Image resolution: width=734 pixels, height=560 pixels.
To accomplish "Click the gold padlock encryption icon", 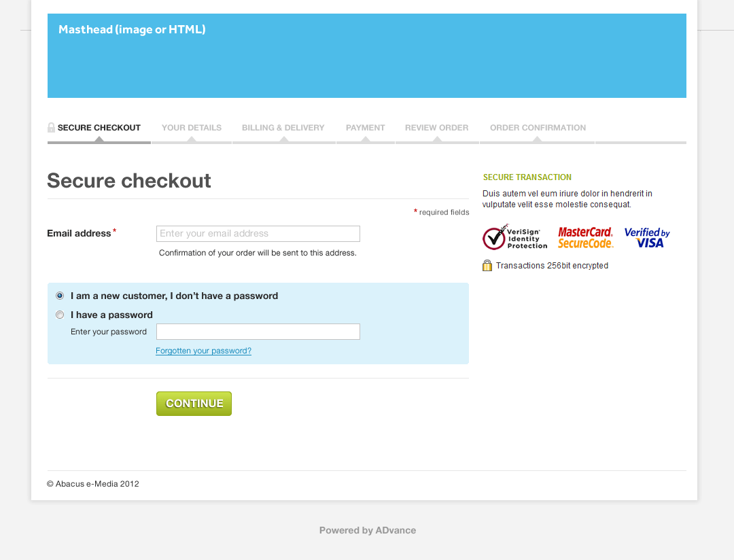I will pos(487,265).
